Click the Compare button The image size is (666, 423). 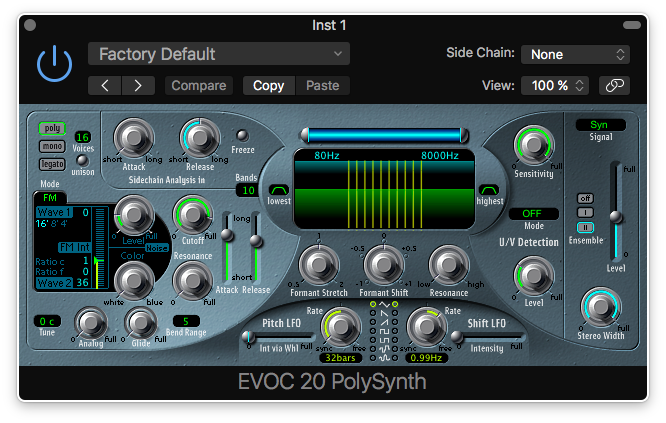tap(199, 86)
